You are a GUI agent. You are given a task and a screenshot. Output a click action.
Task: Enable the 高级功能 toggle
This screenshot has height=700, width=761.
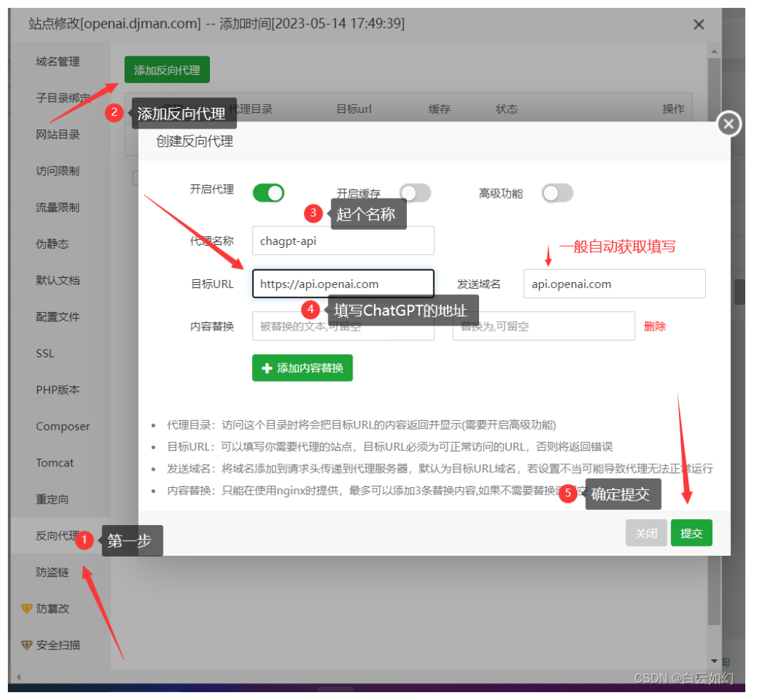pyautogui.click(x=558, y=193)
